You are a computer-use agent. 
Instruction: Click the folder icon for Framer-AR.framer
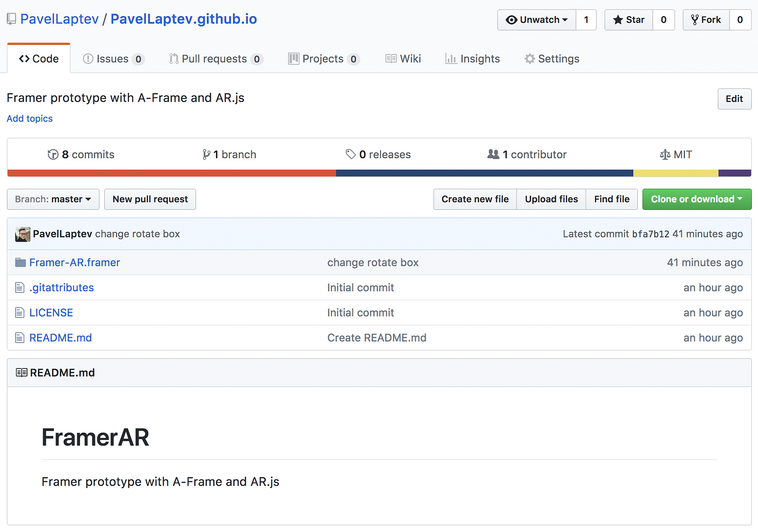20,262
